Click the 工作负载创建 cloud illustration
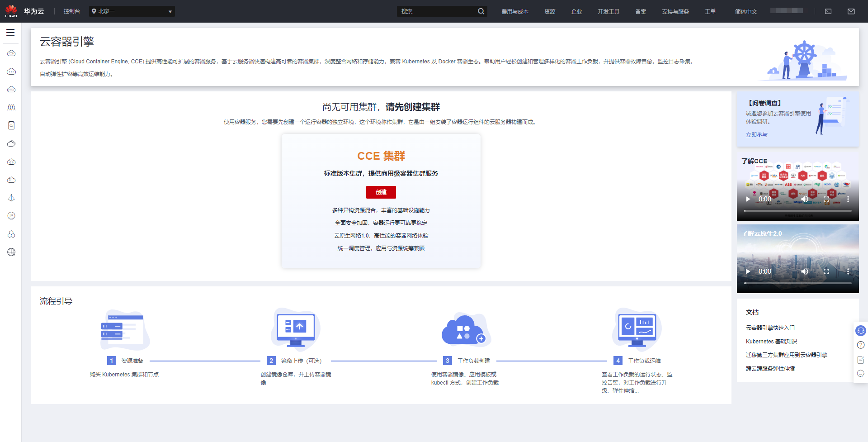This screenshot has height=442, width=868. click(466, 330)
